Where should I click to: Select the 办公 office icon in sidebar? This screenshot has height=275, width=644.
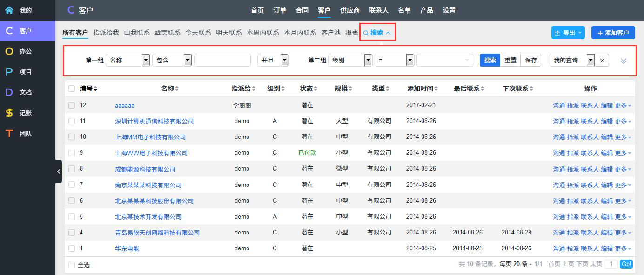click(9, 51)
